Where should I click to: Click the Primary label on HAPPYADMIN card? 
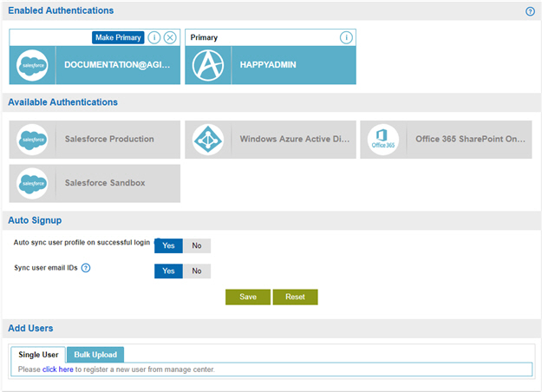(204, 37)
